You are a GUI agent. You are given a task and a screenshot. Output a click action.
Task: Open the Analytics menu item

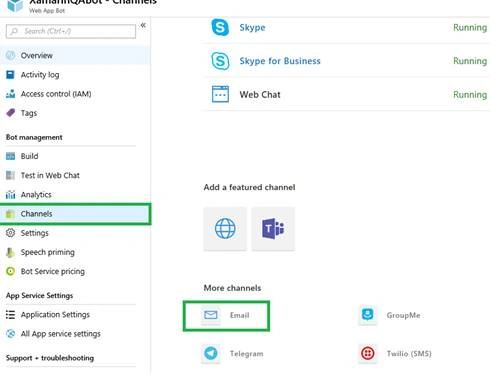[36, 195]
